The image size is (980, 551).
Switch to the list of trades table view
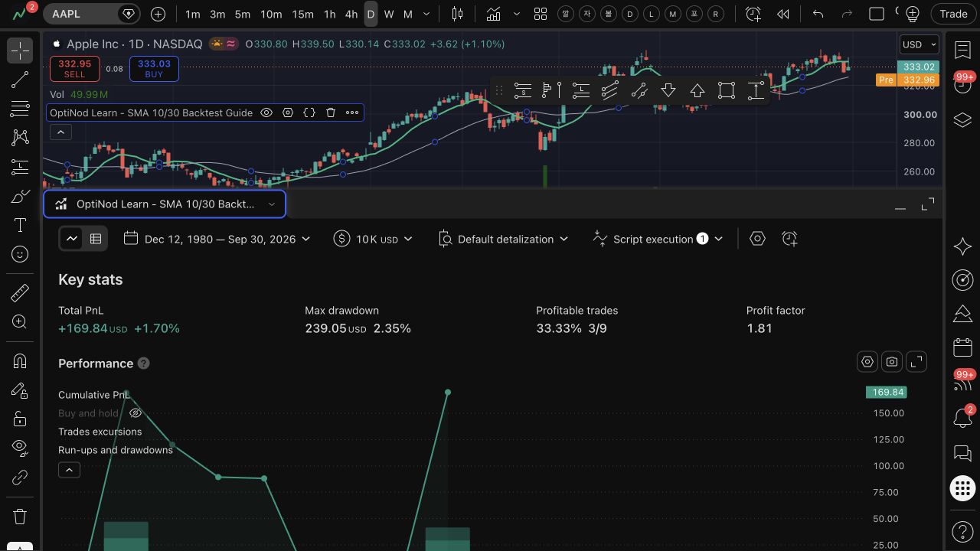(x=96, y=239)
